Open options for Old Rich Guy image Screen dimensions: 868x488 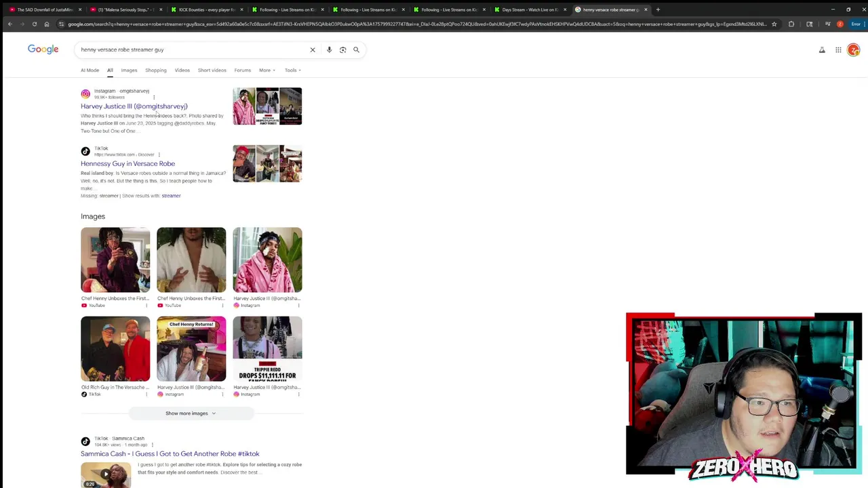(146, 394)
